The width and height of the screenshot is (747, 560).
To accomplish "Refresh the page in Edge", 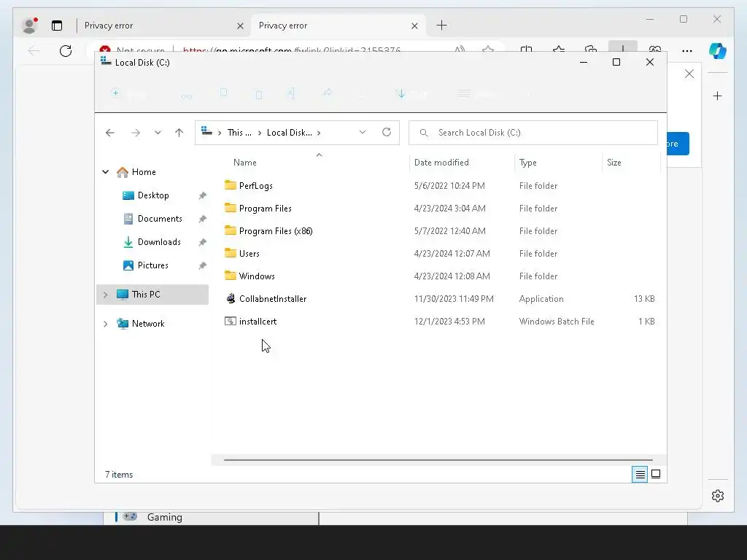I will 65,50.
